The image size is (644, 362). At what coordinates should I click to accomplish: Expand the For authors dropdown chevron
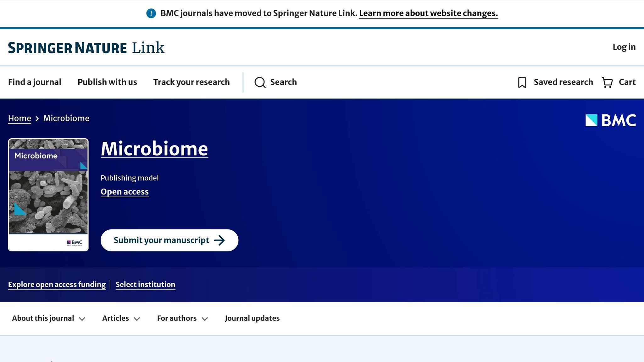(x=205, y=319)
